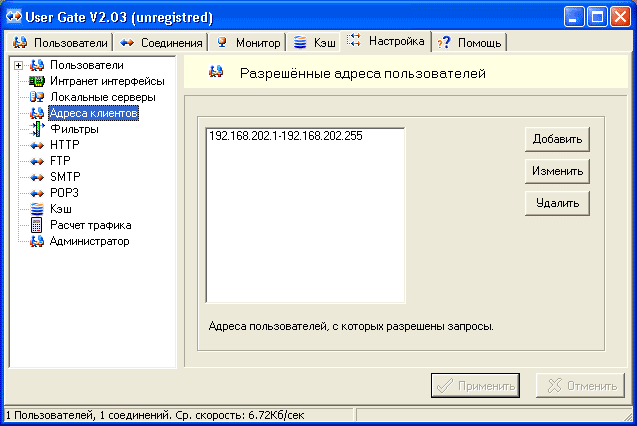
Task: Open Фильтры settings in the tree
Action: click(74, 129)
